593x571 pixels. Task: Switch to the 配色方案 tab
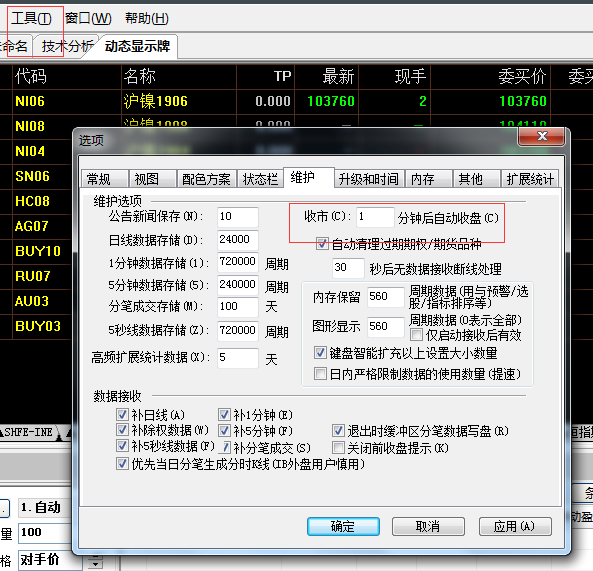(206, 178)
